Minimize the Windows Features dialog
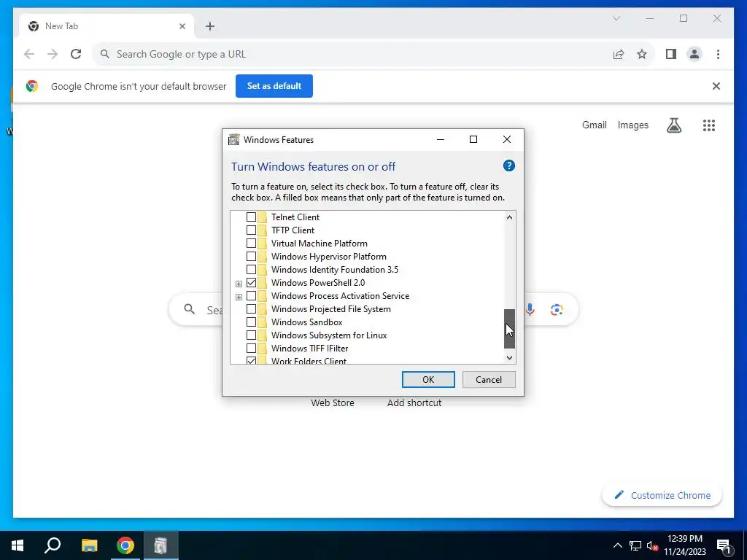The image size is (747, 560). click(x=440, y=139)
